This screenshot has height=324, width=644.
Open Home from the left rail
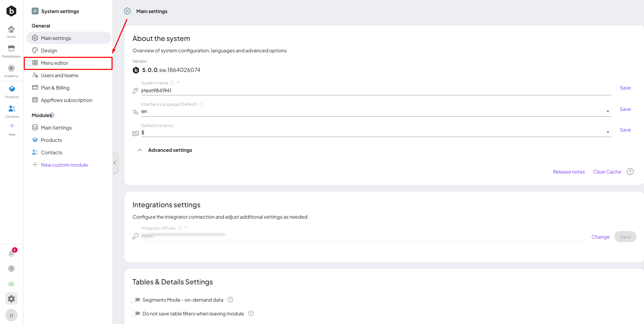pyautogui.click(x=11, y=31)
